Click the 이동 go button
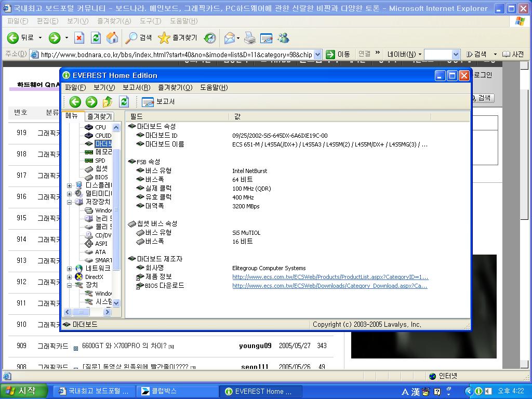Image resolution: width=532 pixels, height=399 pixels. [x=338, y=54]
